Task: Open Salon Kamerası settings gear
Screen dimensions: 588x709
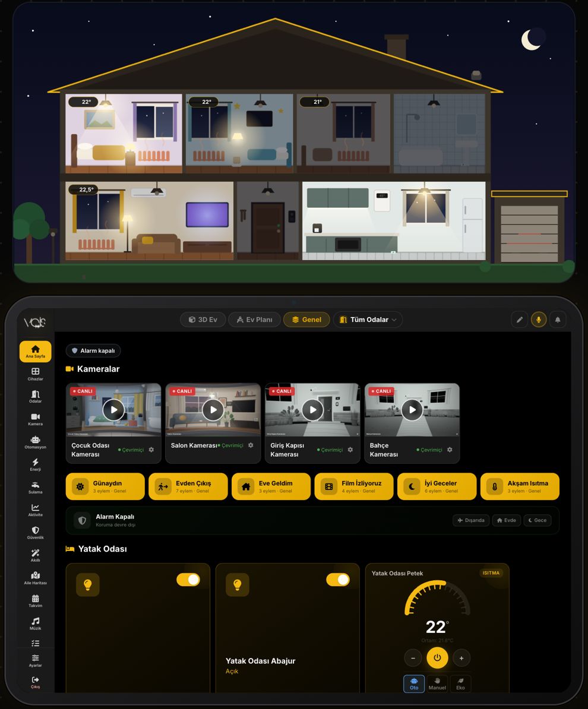Action: pos(251,445)
